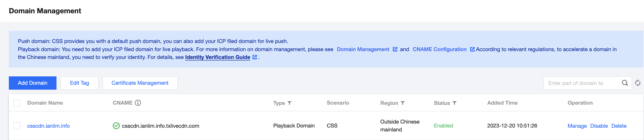This screenshot has width=644, height=140.
Task: Click the search magnifier icon
Action: [x=625, y=83]
